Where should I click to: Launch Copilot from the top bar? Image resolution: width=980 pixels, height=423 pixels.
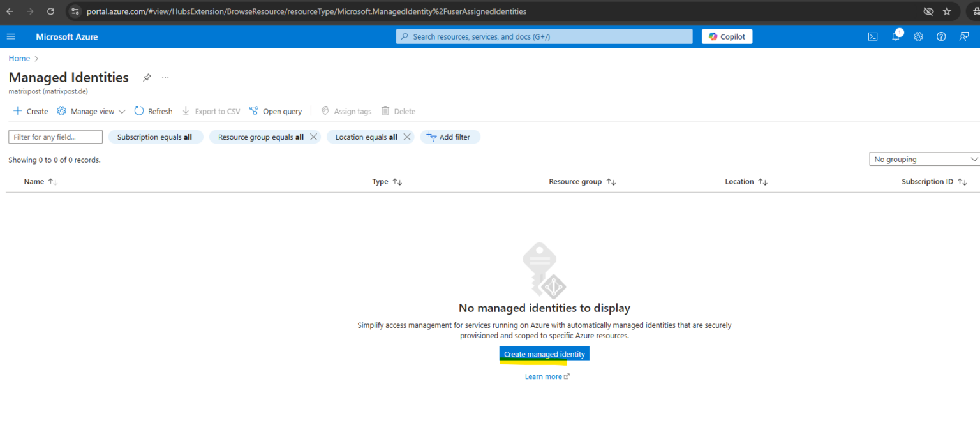(727, 36)
